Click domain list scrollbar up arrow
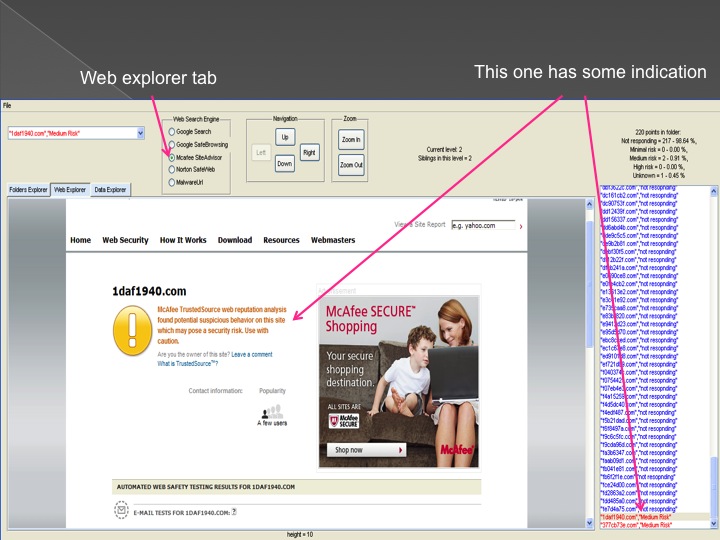This screenshot has height=540, width=720. pos(714,191)
